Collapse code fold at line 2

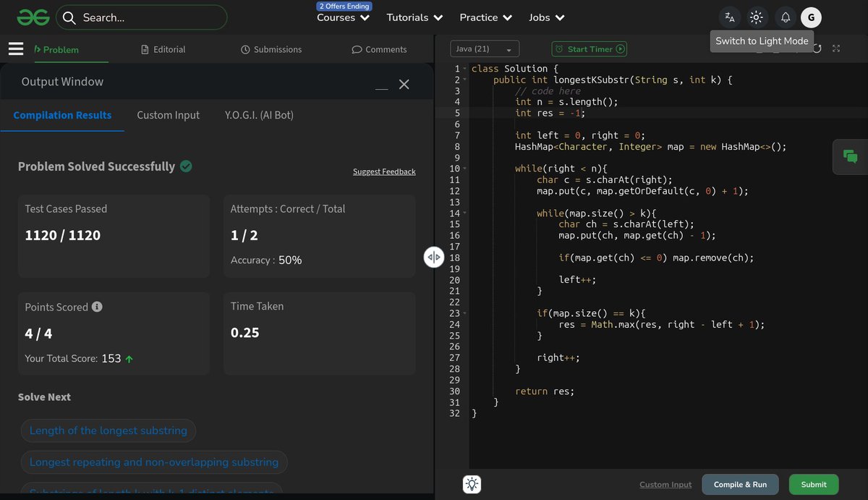click(x=465, y=80)
